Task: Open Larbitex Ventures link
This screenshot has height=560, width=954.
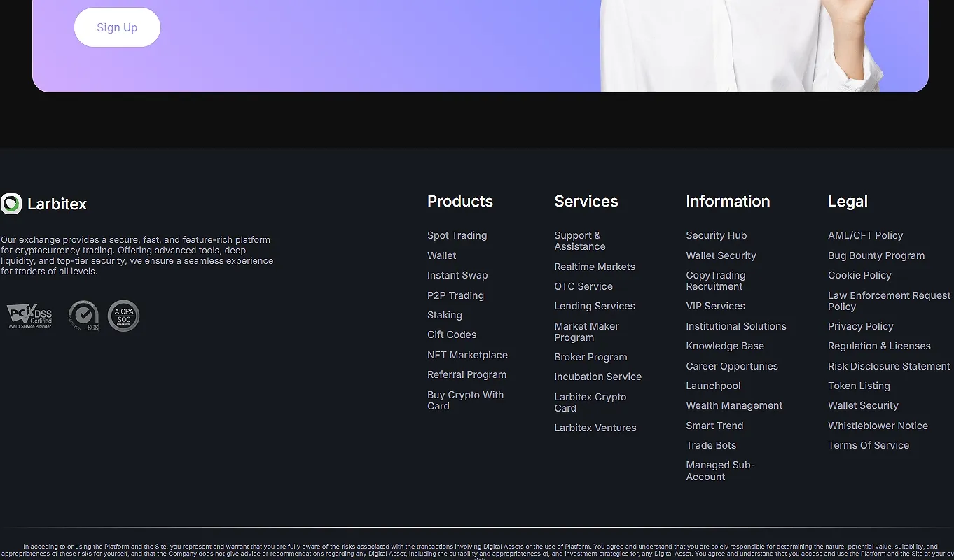Action: click(595, 428)
